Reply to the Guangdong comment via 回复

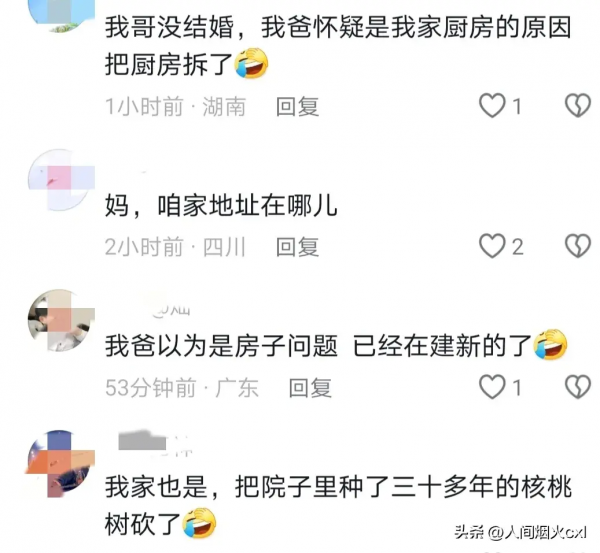(310, 388)
